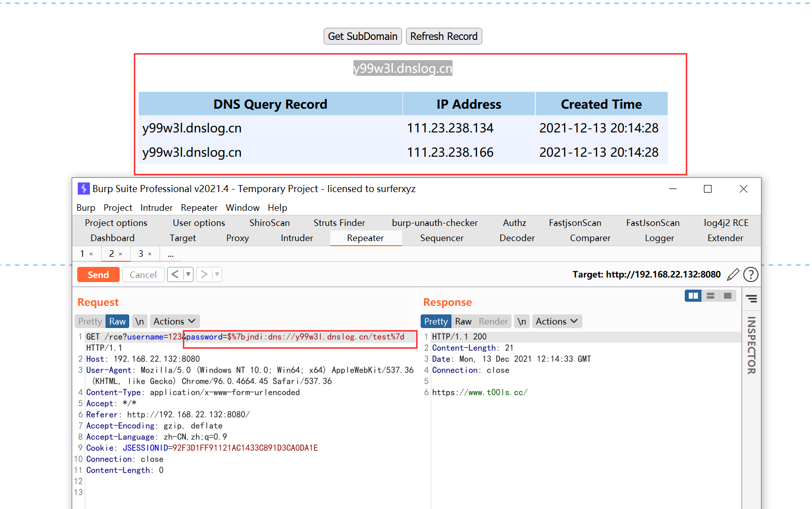Open the Help menu
This screenshot has height=509, width=812.
pos(278,208)
